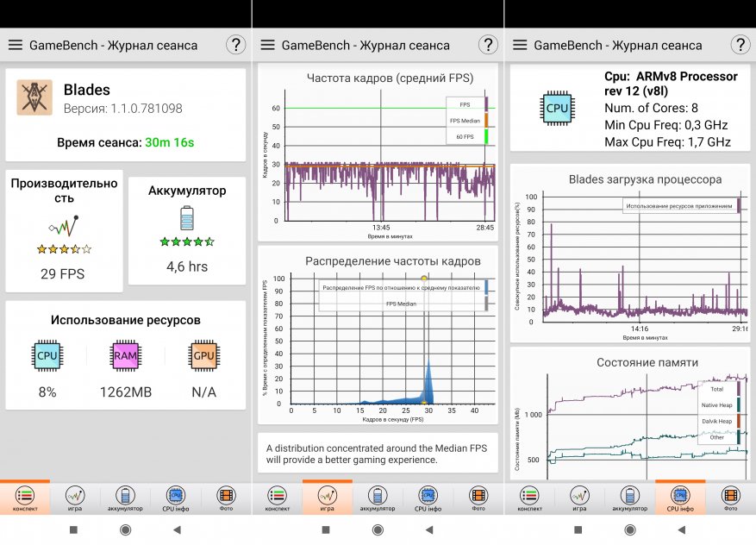Tap Android back button under right screen
The image size is (756, 545).
[681, 530]
